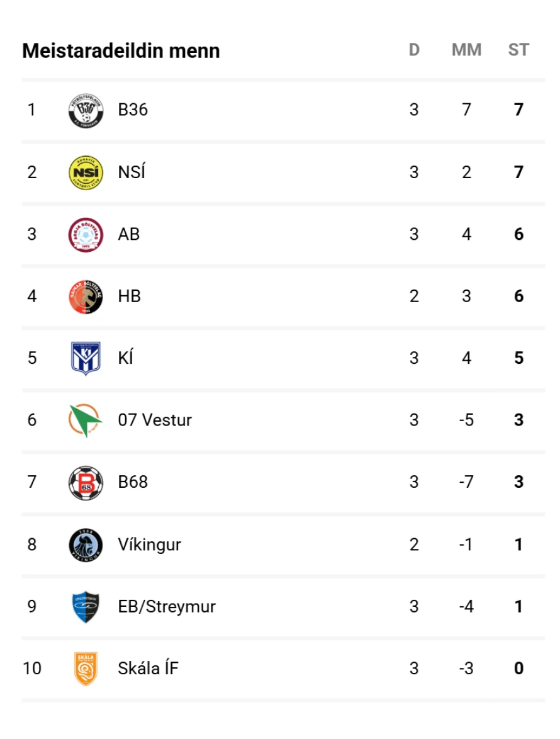Click the EB/Streymur shield logo
Image resolution: width=560 pixels, height=739 pixels.
click(x=85, y=607)
